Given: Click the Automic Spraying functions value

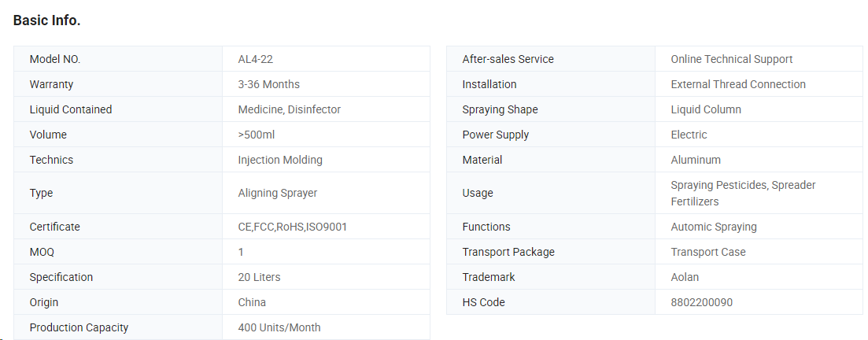Looking at the screenshot, I should [713, 227].
